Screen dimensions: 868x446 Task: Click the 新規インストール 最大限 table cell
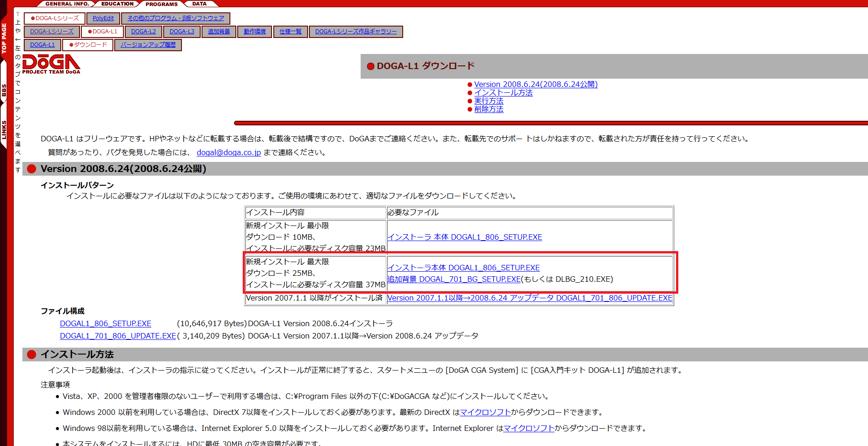pos(316,273)
